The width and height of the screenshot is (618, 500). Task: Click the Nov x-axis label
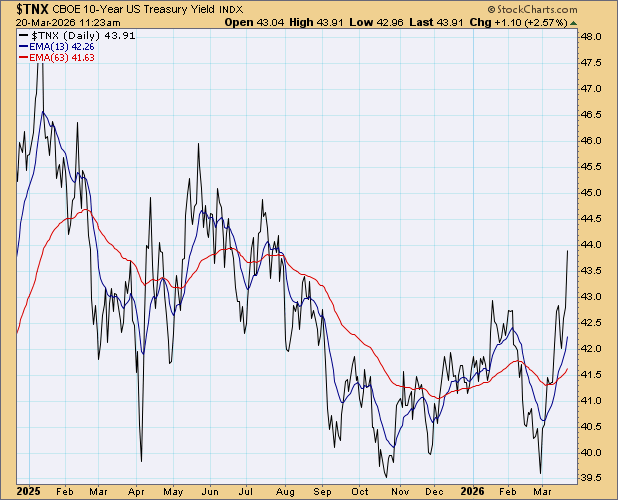[x=400, y=492]
